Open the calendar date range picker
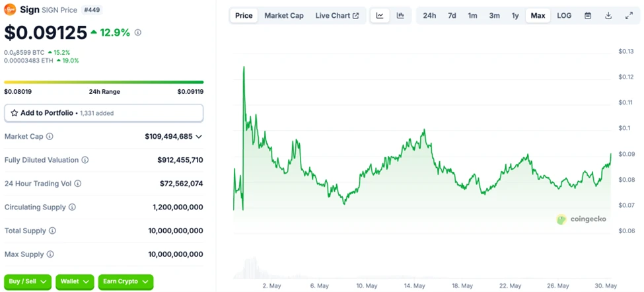The height and width of the screenshot is (292, 644). click(588, 16)
